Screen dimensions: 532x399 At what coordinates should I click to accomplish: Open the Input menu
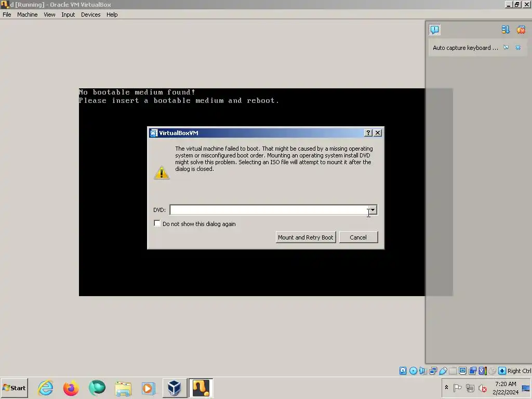(68, 15)
